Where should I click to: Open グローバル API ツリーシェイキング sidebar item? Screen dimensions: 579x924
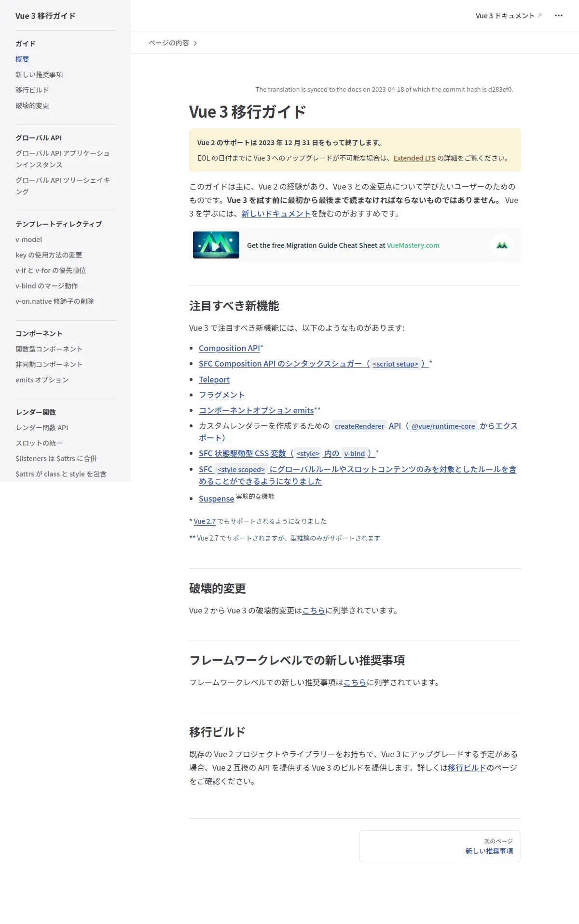click(x=63, y=186)
